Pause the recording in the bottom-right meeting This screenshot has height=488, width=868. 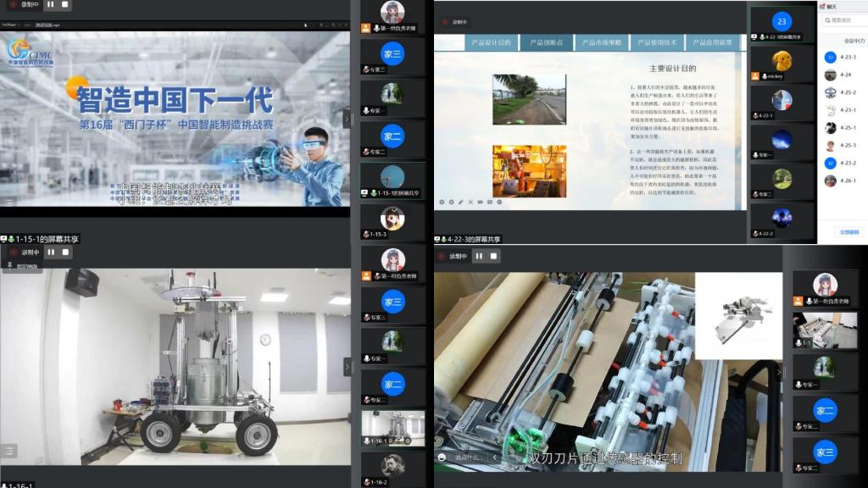coord(480,256)
